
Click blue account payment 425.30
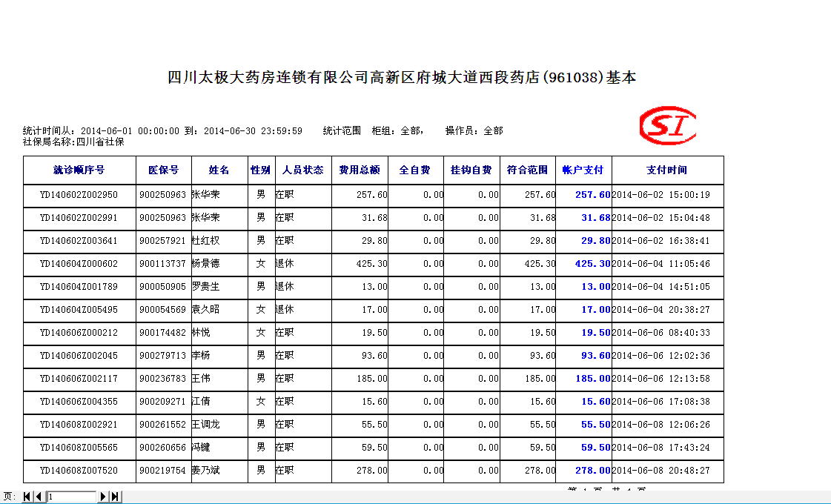point(593,264)
